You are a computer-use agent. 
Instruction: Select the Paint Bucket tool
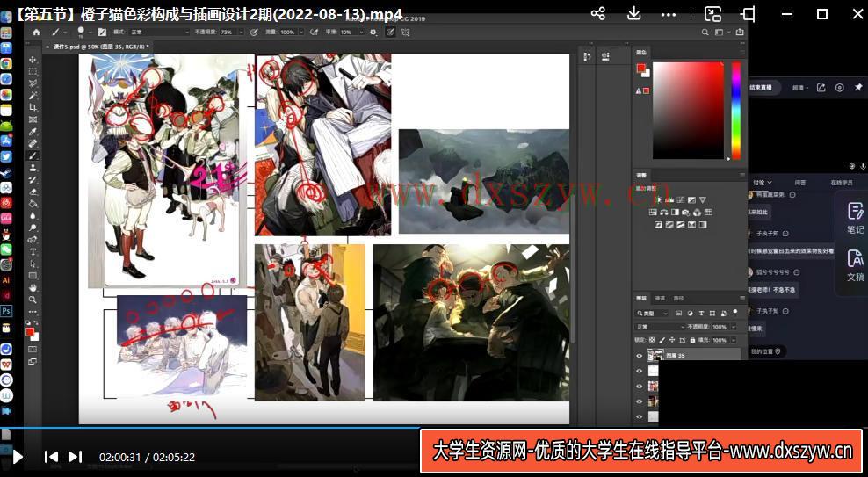pyautogui.click(x=33, y=203)
